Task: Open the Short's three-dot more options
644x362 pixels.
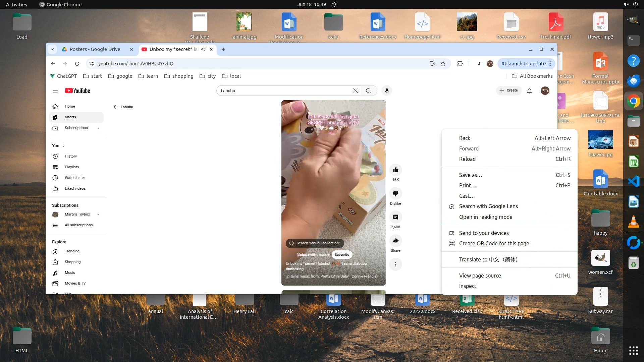Action: point(395,264)
